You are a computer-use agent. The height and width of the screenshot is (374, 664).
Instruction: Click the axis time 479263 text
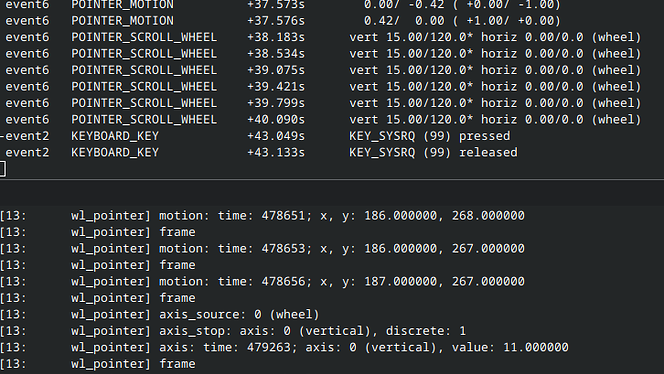pos(247,347)
